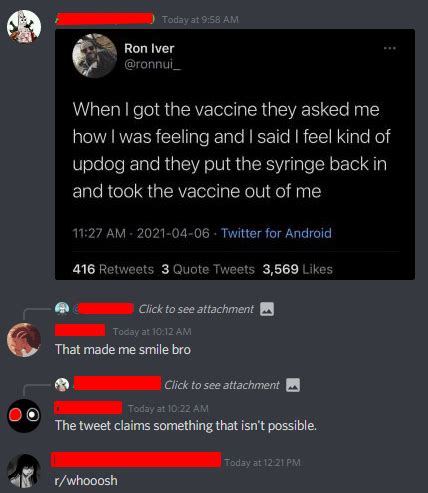Open the image icon beside first reply attachment

pyautogui.click(x=267, y=309)
